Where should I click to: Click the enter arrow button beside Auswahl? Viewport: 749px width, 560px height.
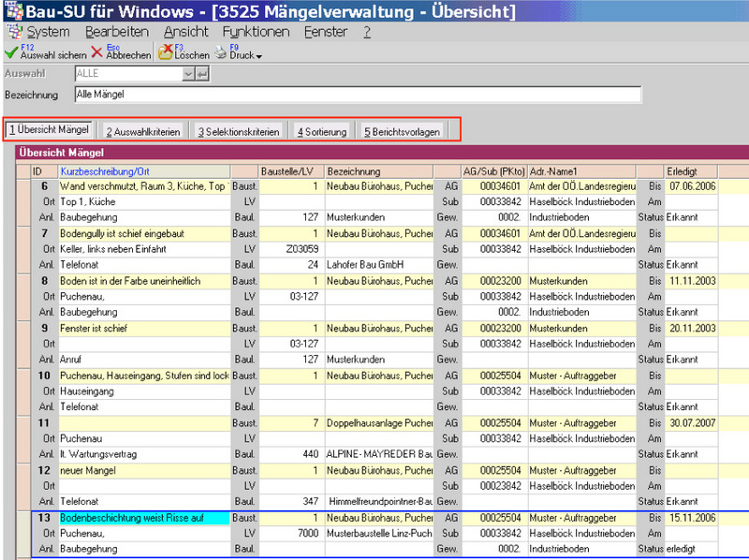point(202,74)
